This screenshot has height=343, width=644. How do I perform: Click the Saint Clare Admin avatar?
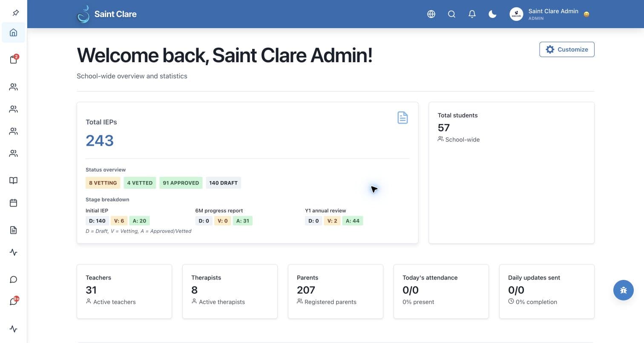click(516, 14)
